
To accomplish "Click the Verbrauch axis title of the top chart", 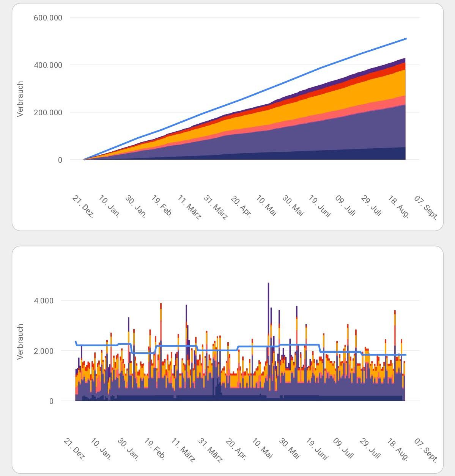I will pyautogui.click(x=20, y=99).
